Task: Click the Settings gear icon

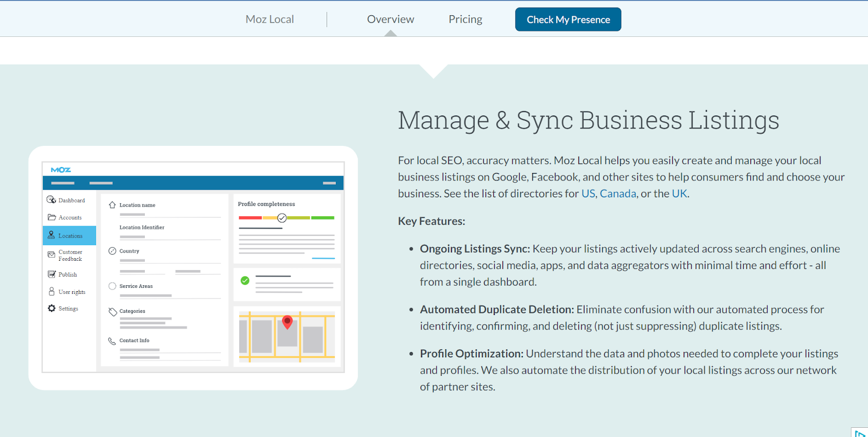Action: (52, 308)
